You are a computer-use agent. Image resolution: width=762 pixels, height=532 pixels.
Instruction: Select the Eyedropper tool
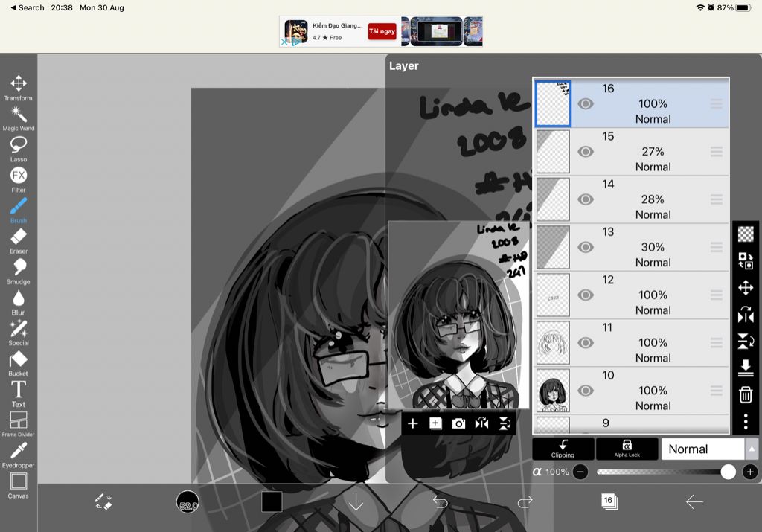pos(19,455)
